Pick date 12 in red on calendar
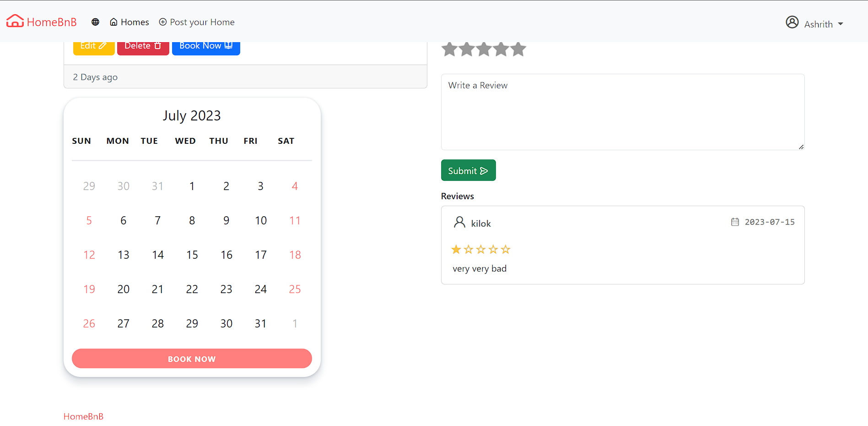This screenshot has width=868, height=426. pos(89,255)
